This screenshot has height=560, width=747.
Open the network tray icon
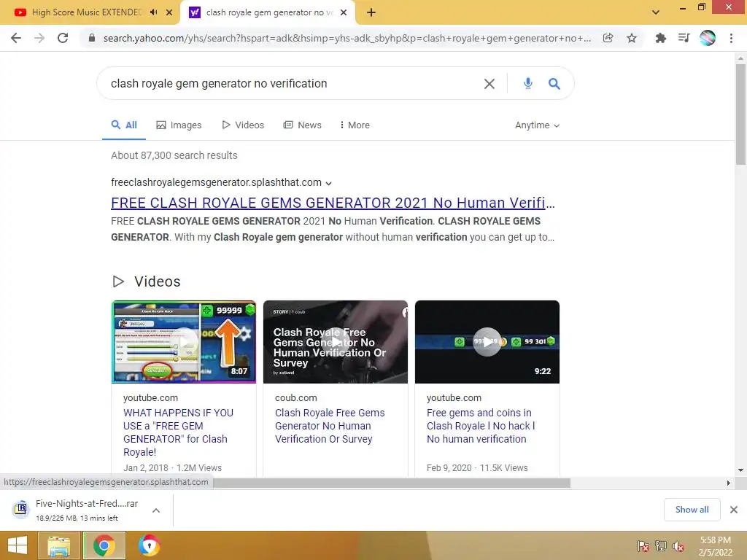click(x=660, y=546)
